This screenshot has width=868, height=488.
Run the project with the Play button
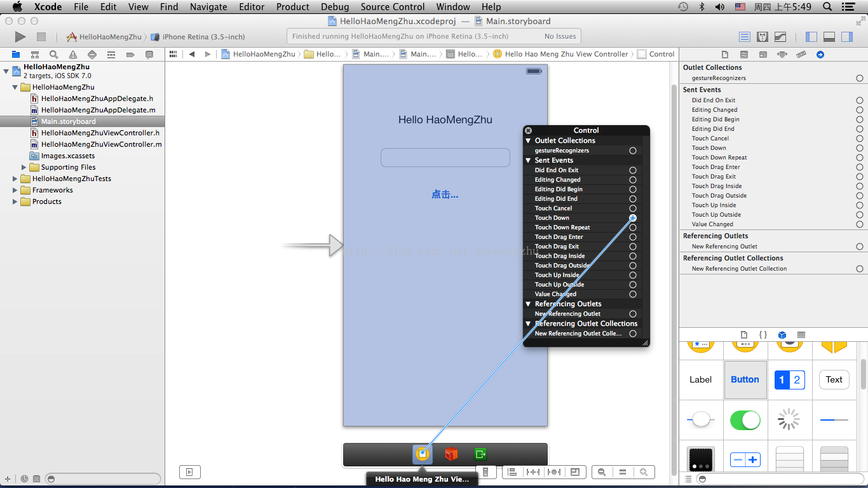coord(20,37)
